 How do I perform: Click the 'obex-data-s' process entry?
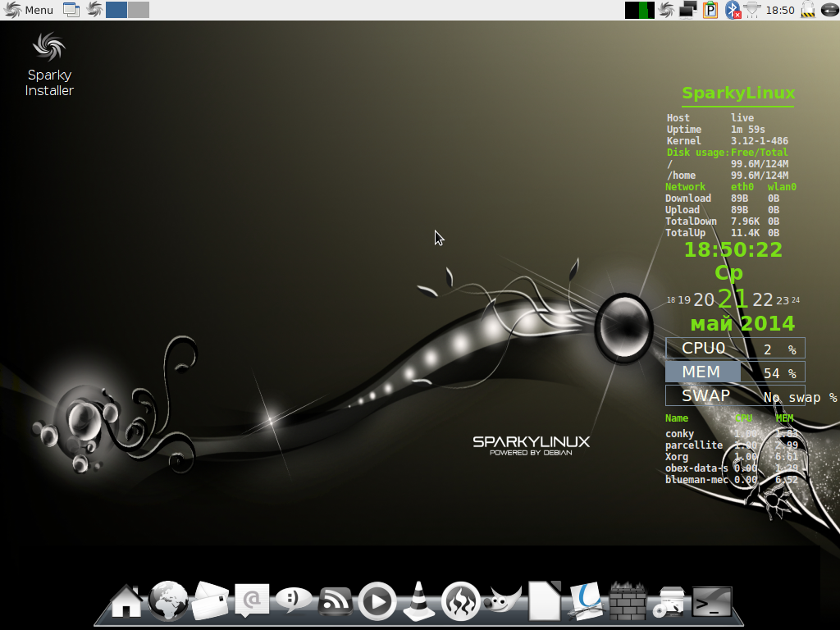click(x=732, y=468)
